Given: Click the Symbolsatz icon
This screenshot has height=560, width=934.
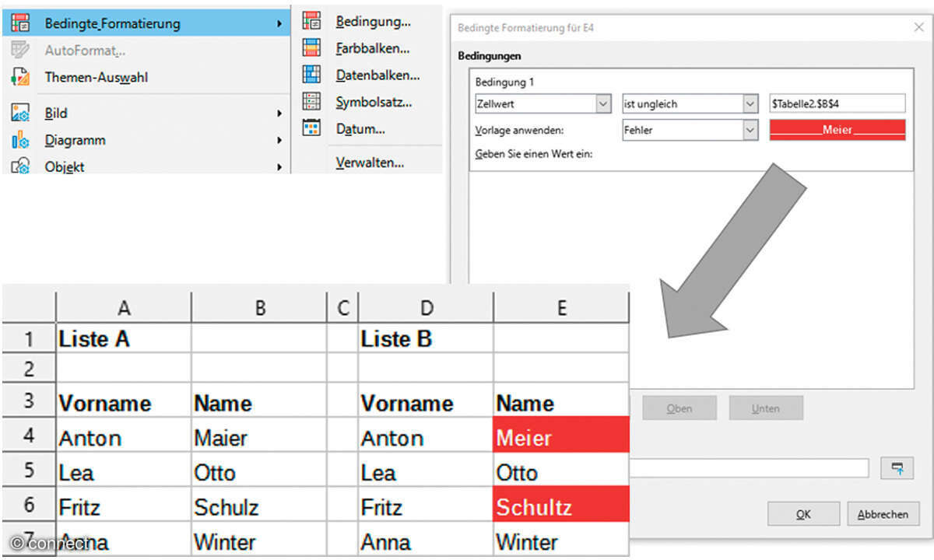Looking at the screenshot, I should click(311, 101).
